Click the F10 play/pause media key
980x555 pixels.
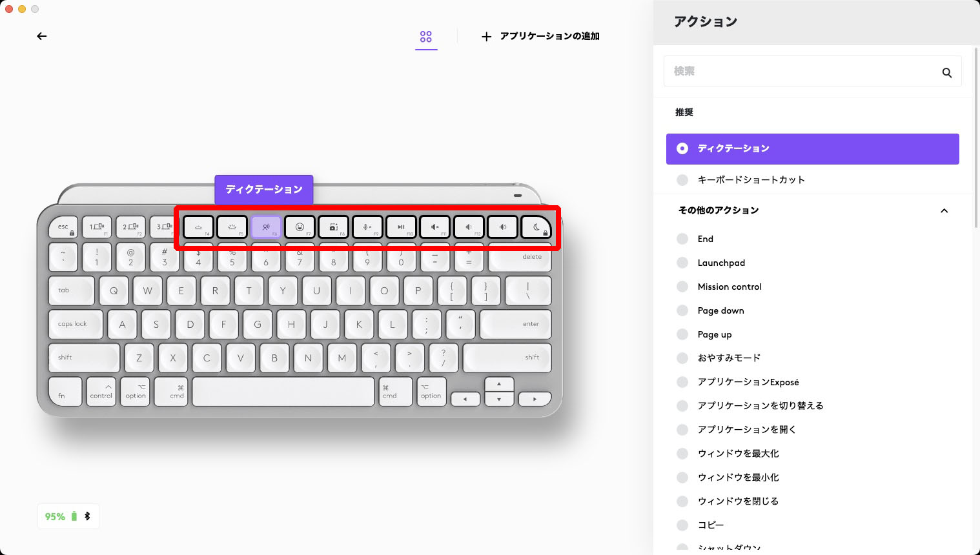click(x=401, y=227)
